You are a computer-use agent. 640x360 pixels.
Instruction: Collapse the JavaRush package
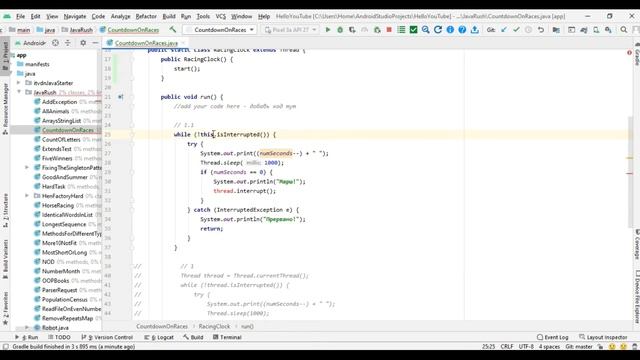click(x=18, y=92)
